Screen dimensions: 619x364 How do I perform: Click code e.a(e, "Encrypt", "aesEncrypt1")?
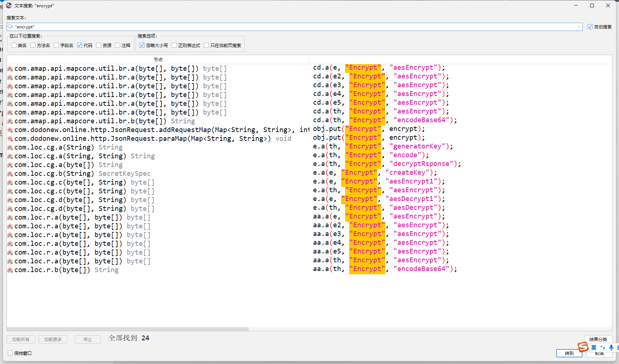379,181
